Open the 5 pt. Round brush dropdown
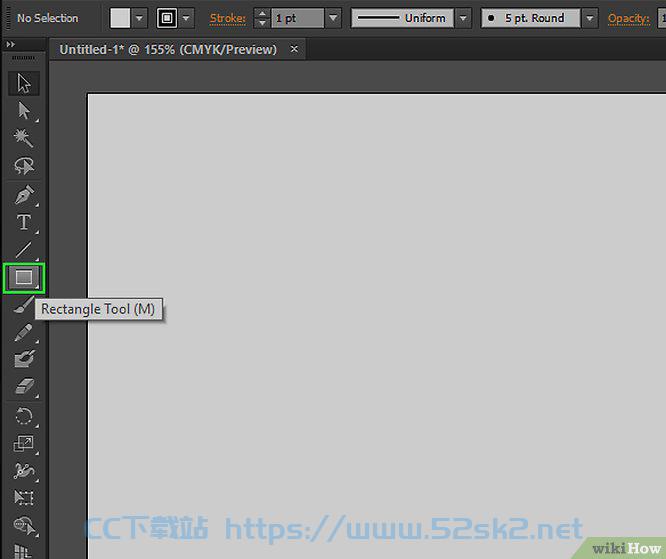Viewport: 666px width, 559px height. click(x=590, y=18)
